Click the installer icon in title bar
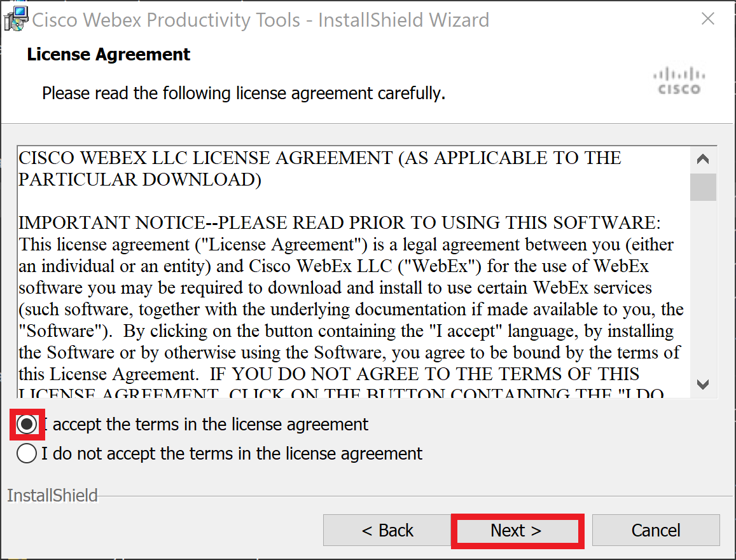 [x=16, y=19]
